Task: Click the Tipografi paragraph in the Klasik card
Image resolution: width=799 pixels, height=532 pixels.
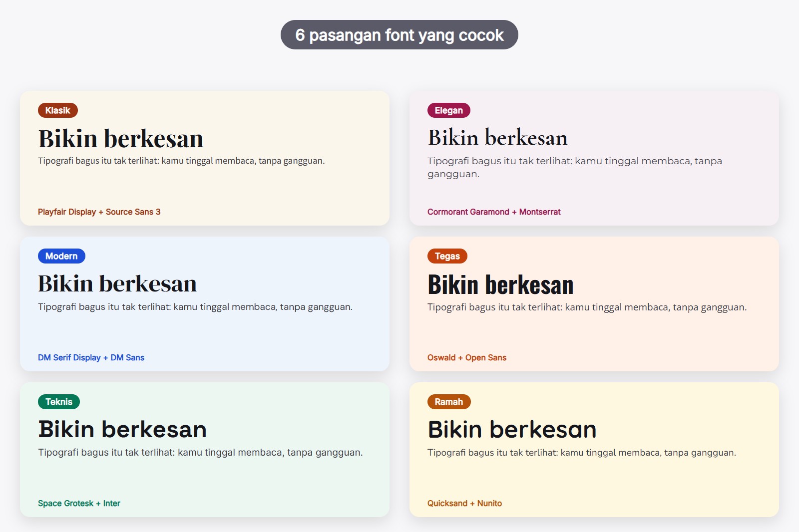Action: [x=181, y=161]
